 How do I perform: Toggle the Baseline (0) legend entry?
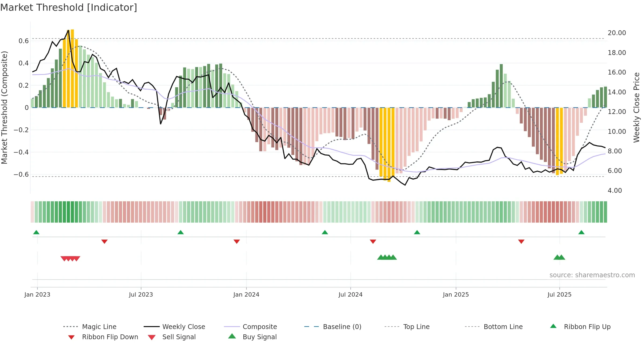click(333, 327)
